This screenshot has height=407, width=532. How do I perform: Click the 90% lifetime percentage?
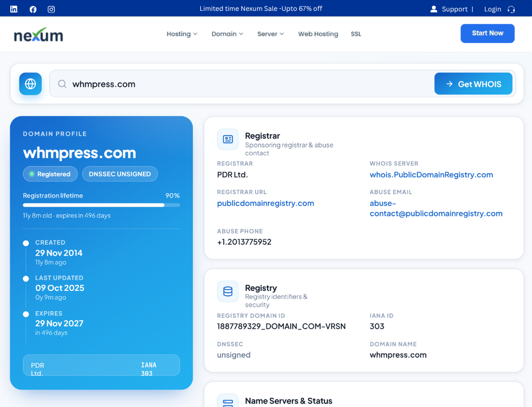[x=173, y=196]
